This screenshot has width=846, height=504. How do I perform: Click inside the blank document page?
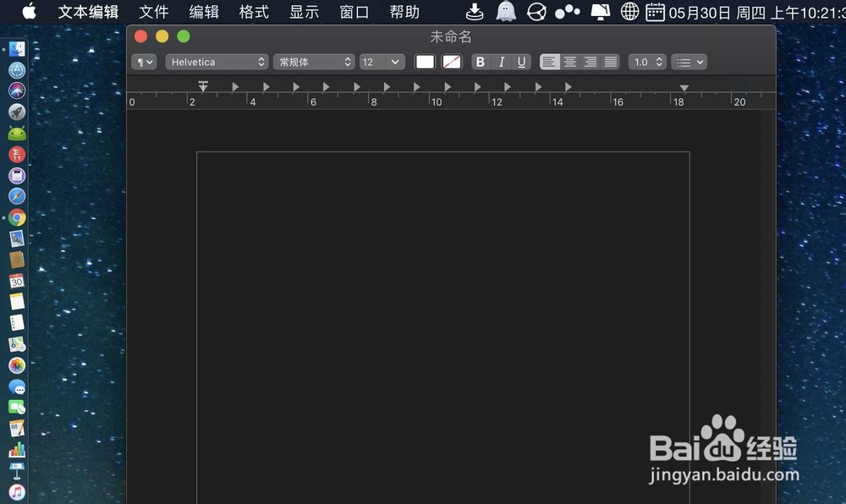(x=443, y=328)
